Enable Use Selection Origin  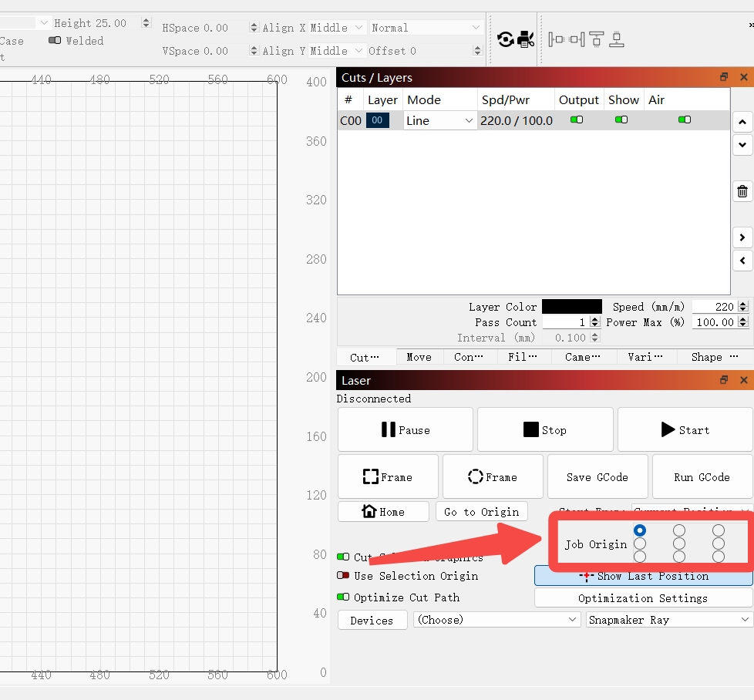(343, 575)
